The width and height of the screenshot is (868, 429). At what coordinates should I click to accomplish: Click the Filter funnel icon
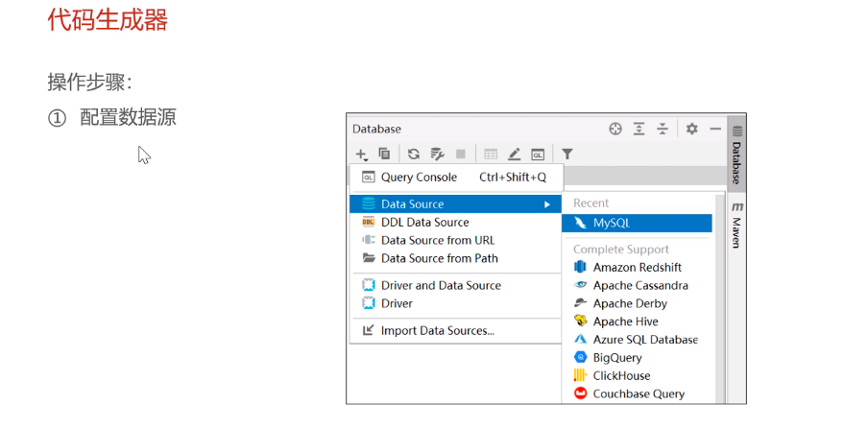[x=567, y=154]
